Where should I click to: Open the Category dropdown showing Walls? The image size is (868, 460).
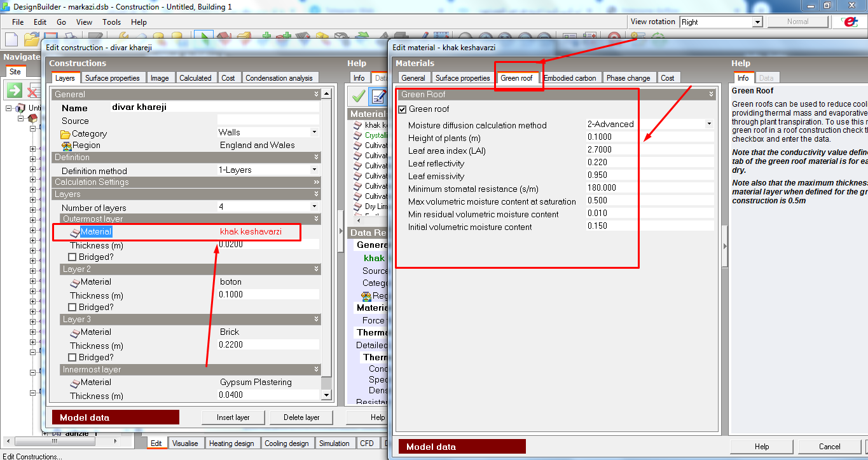(313, 132)
